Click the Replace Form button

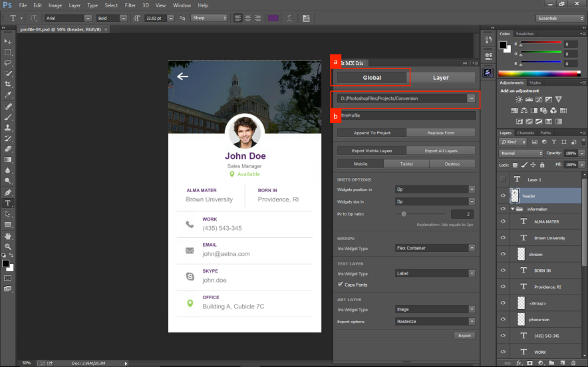pyautogui.click(x=440, y=133)
